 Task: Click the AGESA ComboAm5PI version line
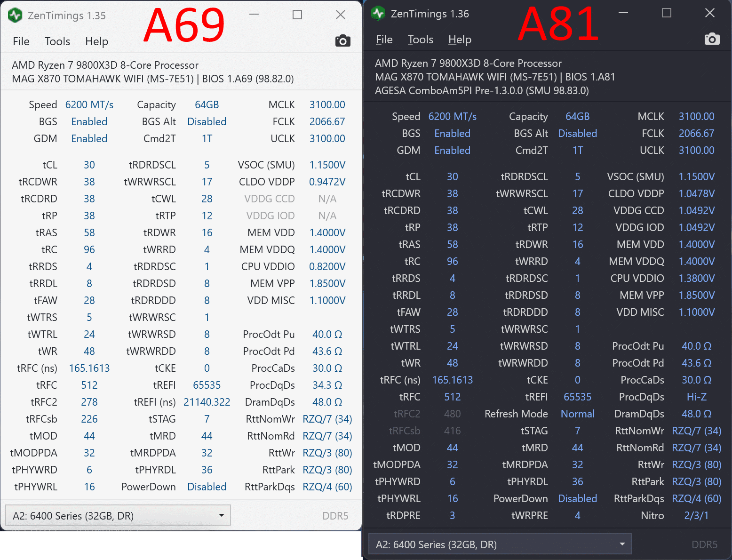click(x=482, y=90)
